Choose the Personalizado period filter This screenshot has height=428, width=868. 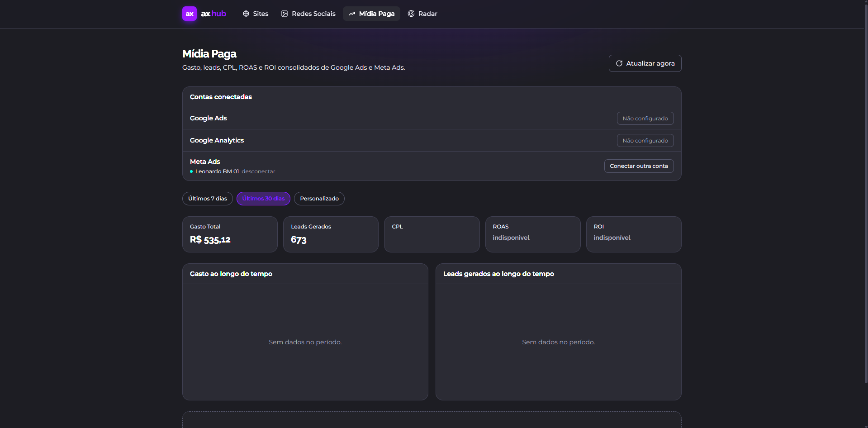[x=319, y=199]
